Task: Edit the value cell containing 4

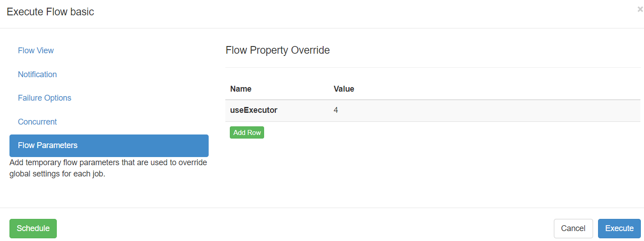Action: tap(336, 110)
